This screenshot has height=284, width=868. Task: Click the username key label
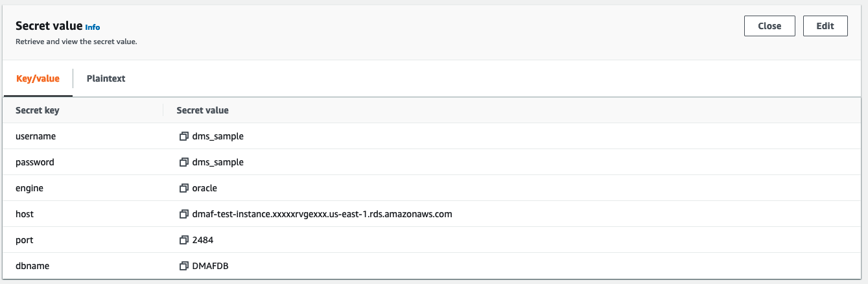[x=36, y=137]
